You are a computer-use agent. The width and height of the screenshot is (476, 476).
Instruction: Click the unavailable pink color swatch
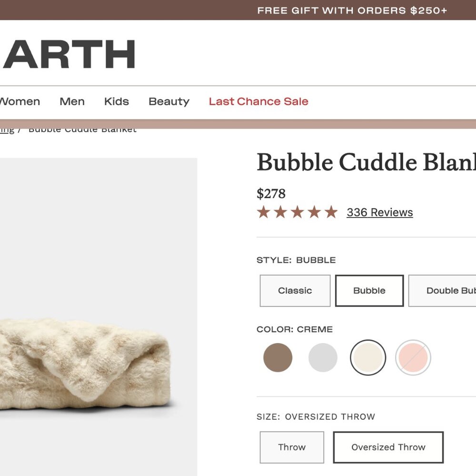pos(413,357)
